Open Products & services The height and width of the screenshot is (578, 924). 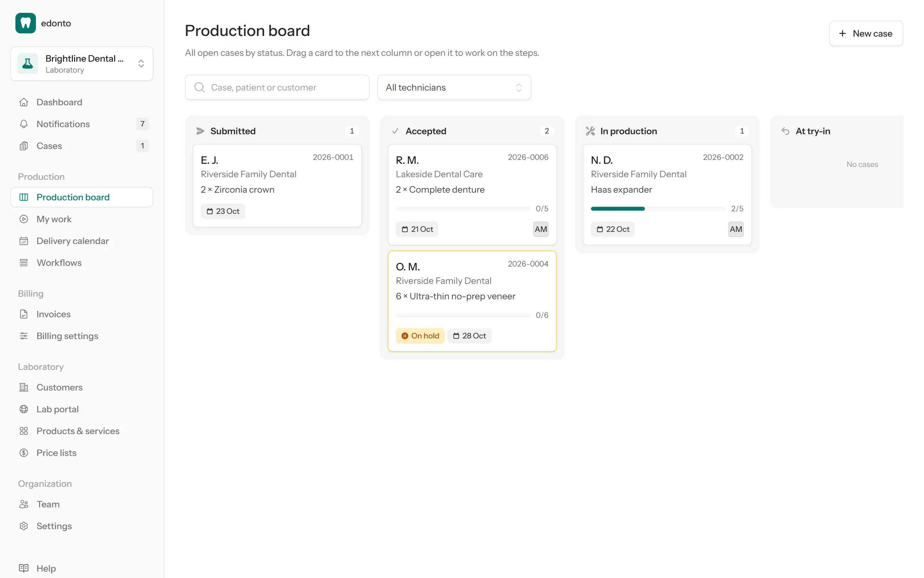pos(82,431)
